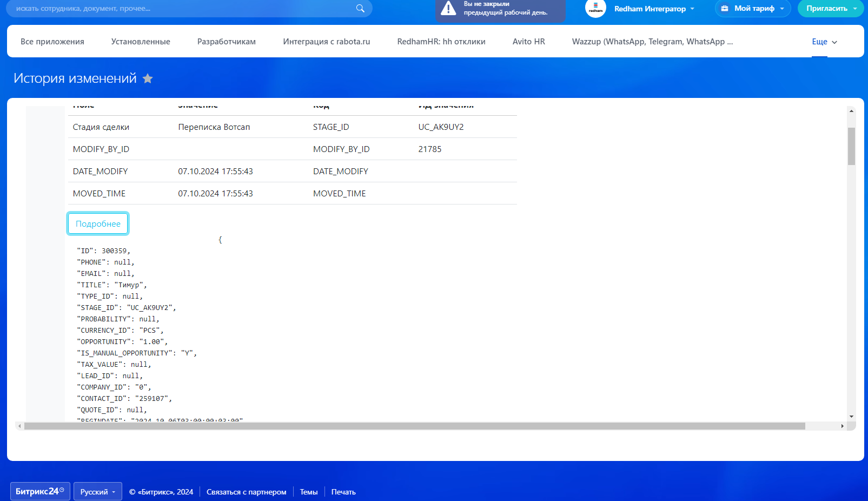The height and width of the screenshot is (501, 868).
Task: Click the search magnifier icon
Action: click(360, 8)
